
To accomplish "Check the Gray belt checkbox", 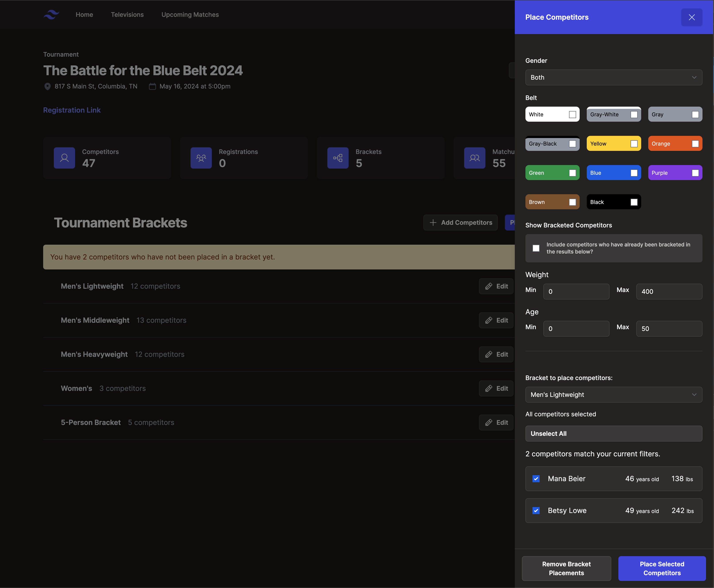I will pyautogui.click(x=695, y=115).
